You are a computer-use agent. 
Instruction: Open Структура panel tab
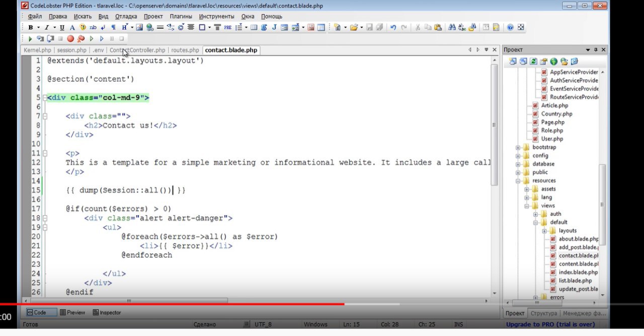(x=544, y=313)
